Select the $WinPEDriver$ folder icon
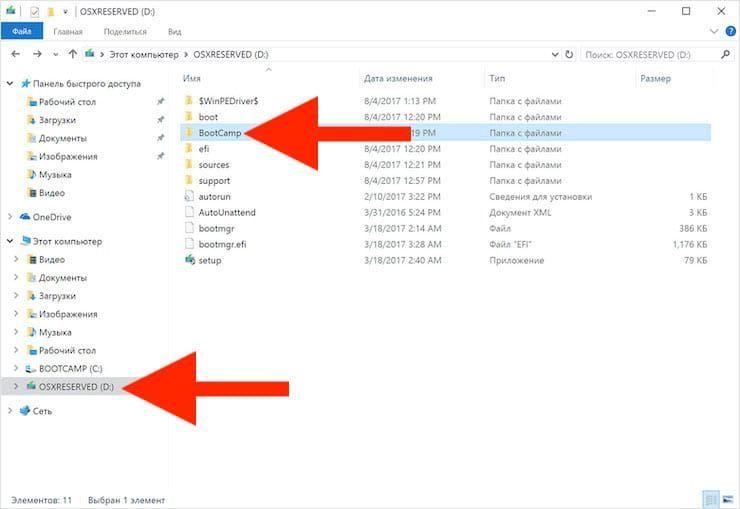The height and width of the screenshot is (509, 740). click(189, 100)
